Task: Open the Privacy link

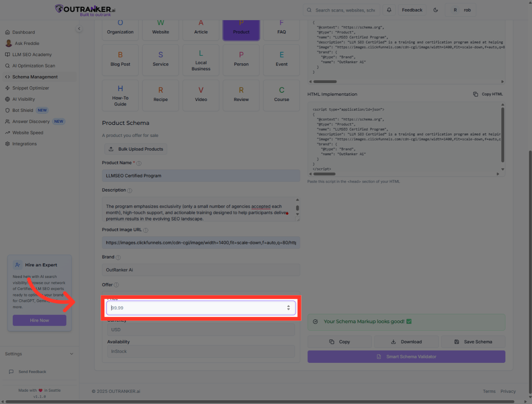Action: point(508,391)
